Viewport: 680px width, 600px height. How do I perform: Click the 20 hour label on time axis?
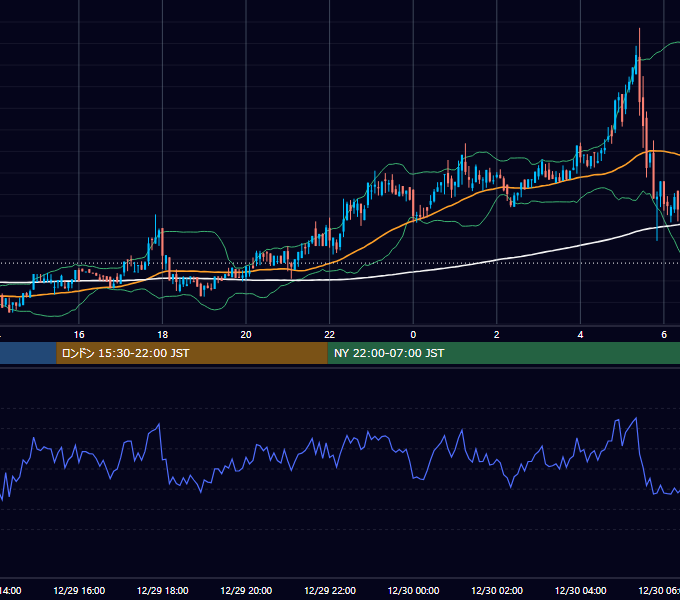[x=246, y=335]
